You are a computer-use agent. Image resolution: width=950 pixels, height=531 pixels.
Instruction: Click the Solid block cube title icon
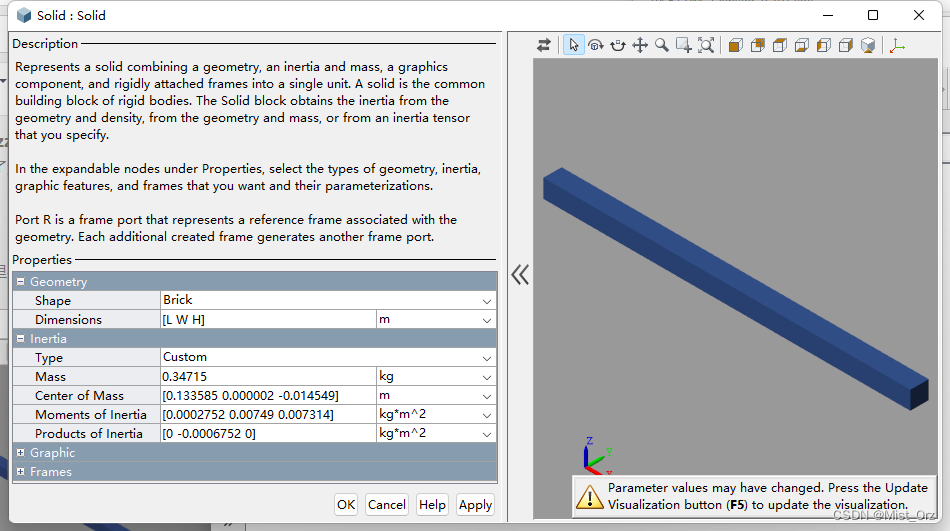(24, 15)
